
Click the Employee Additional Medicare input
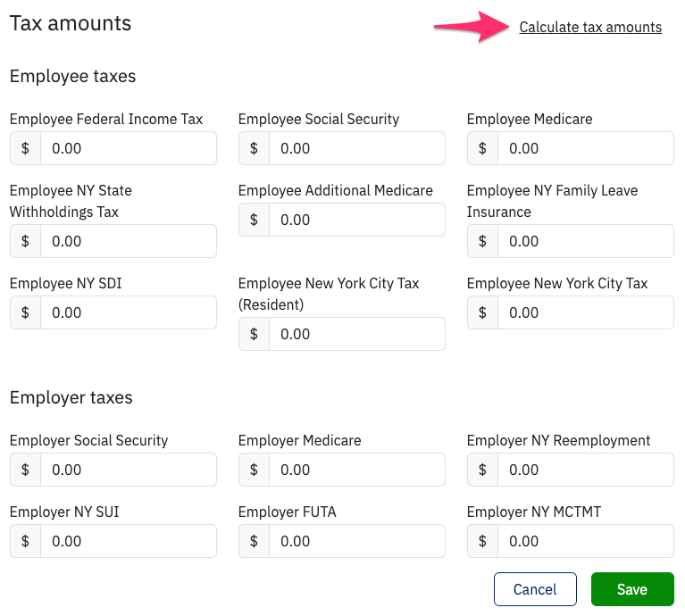356,220
